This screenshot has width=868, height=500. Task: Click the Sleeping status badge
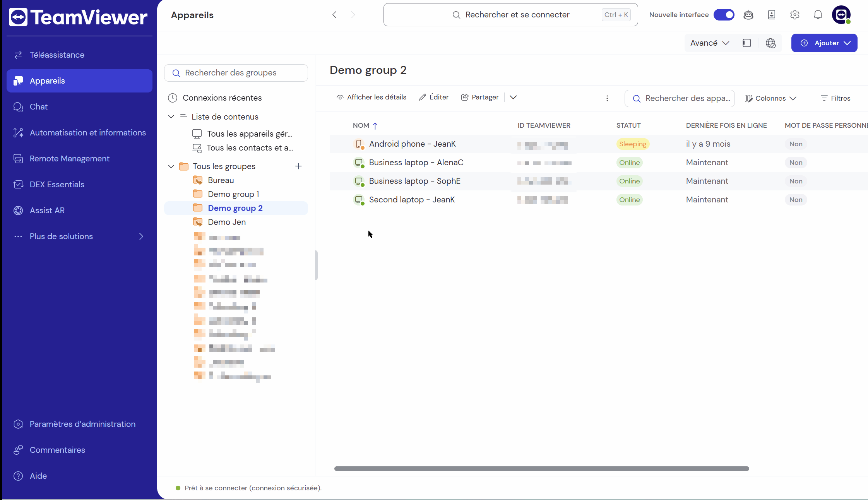point(633,144)
